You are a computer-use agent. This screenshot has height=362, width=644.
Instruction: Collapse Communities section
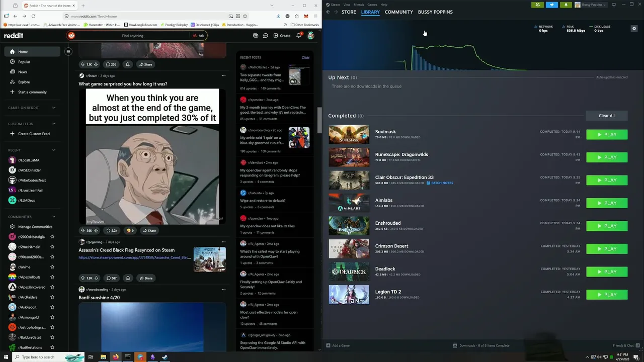click(x=54, y=217)
